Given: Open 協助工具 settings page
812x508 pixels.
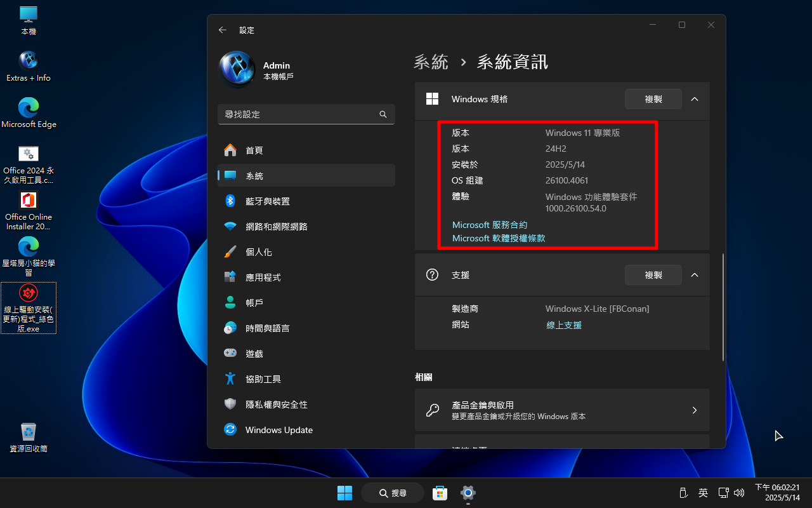Looking at the screenshot, I should pos(306,379).
